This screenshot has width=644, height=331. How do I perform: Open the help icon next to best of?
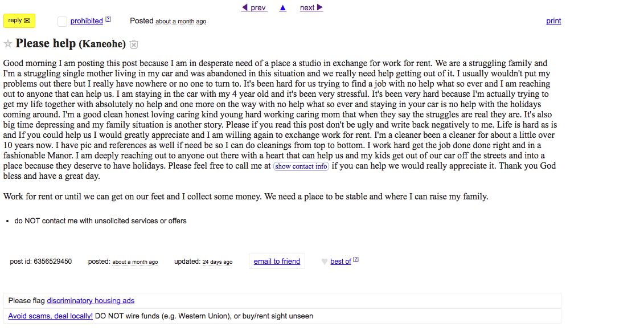[356, 259]
